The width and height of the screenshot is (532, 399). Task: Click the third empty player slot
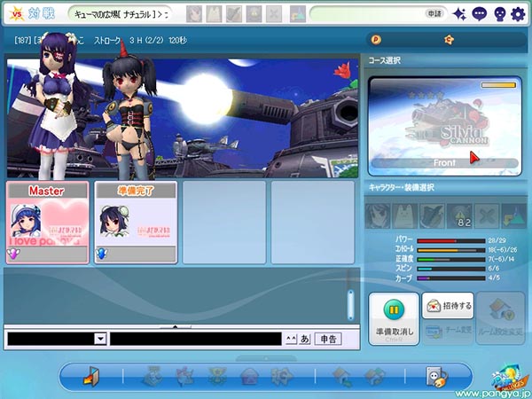(x=224, y=223)
